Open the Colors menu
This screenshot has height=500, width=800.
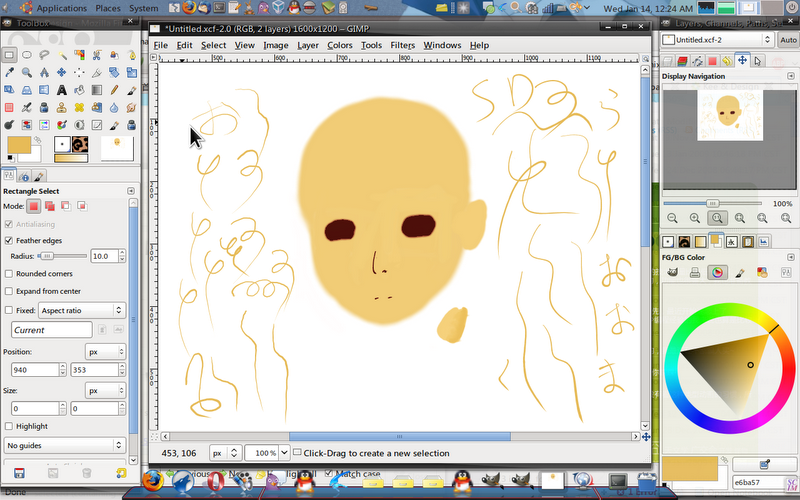coord(340,45)
